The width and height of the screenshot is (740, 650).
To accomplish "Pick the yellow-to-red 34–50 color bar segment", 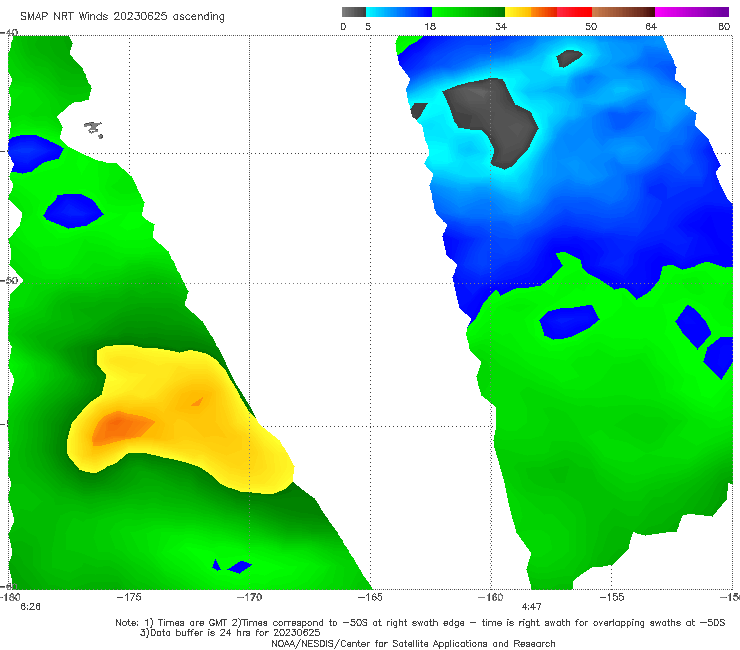I will [x=548, y=12].
